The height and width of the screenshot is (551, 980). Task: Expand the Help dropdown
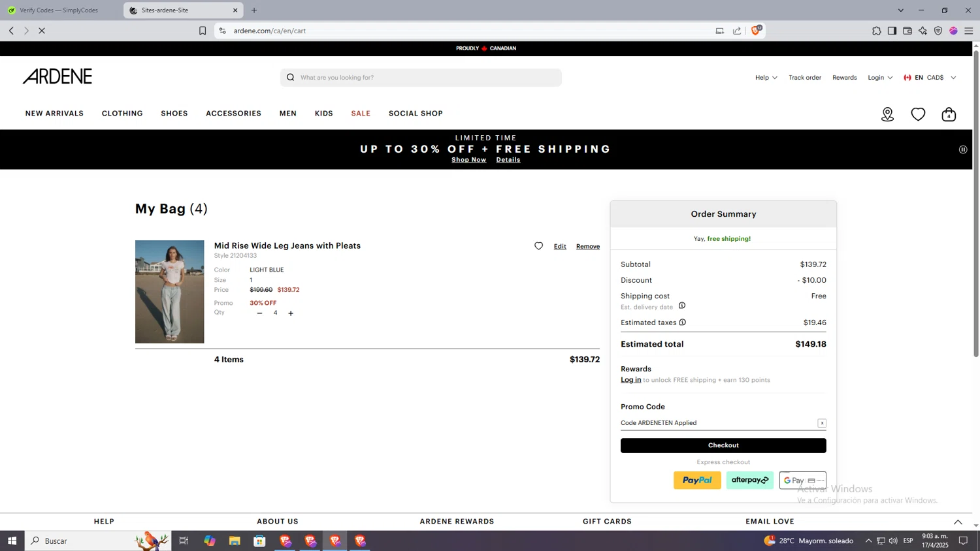coord(766,78)
